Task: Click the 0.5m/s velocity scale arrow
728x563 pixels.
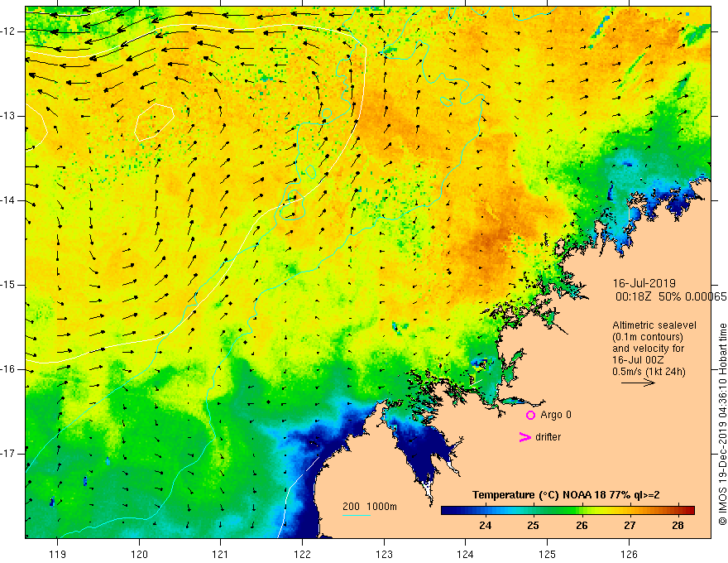Action: pyautogui.click(x=638, y=383)
